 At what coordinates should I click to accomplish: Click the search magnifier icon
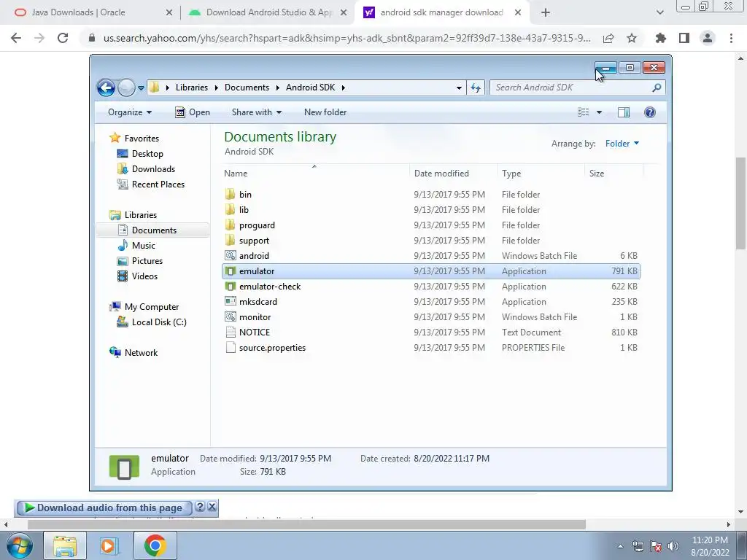(x=657, y=87)
